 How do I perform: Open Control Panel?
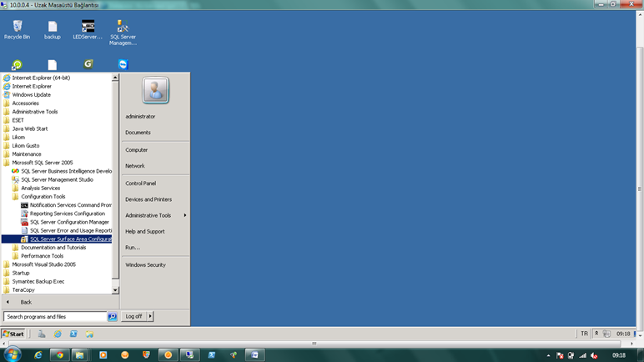point(140,184)
